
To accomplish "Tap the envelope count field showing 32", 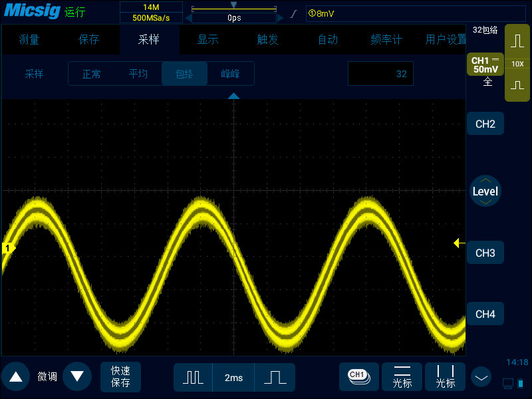I will [x=380, y=74].
